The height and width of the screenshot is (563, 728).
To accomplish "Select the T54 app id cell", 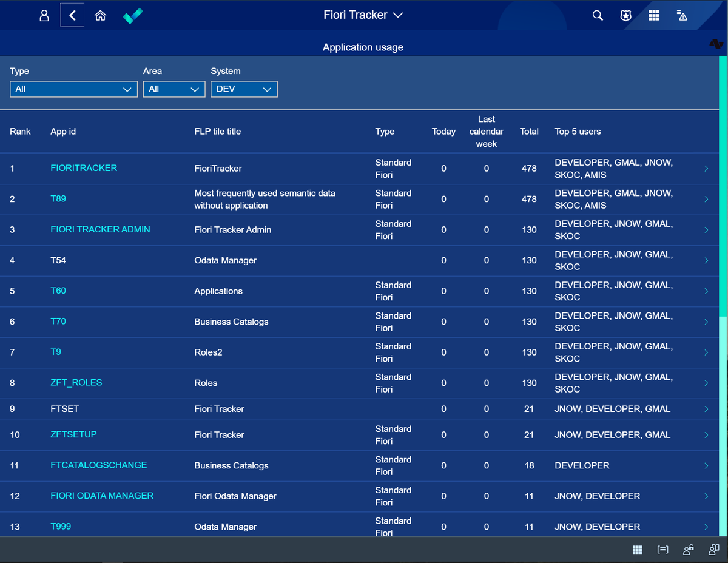I will point(58,260).
